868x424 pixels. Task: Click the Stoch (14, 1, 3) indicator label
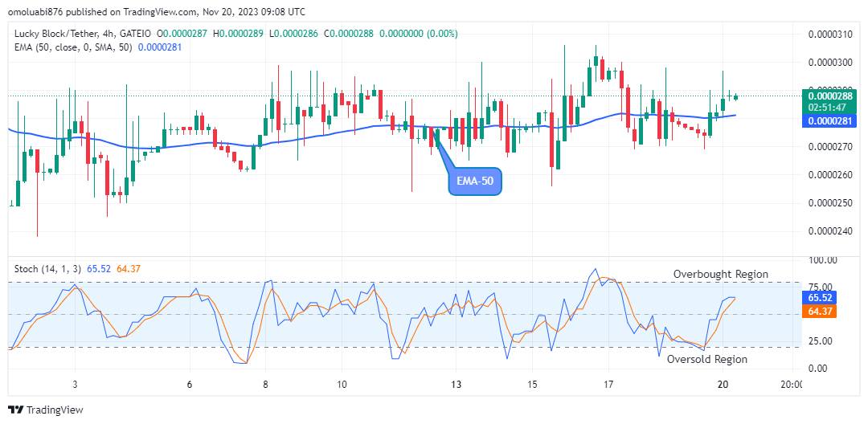point(47,269)
